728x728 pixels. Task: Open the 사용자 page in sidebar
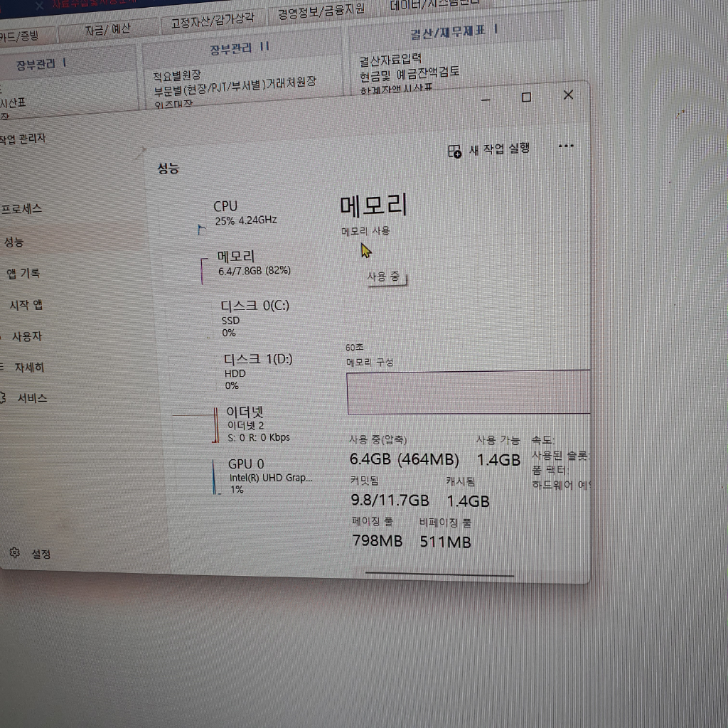point(26,336)
